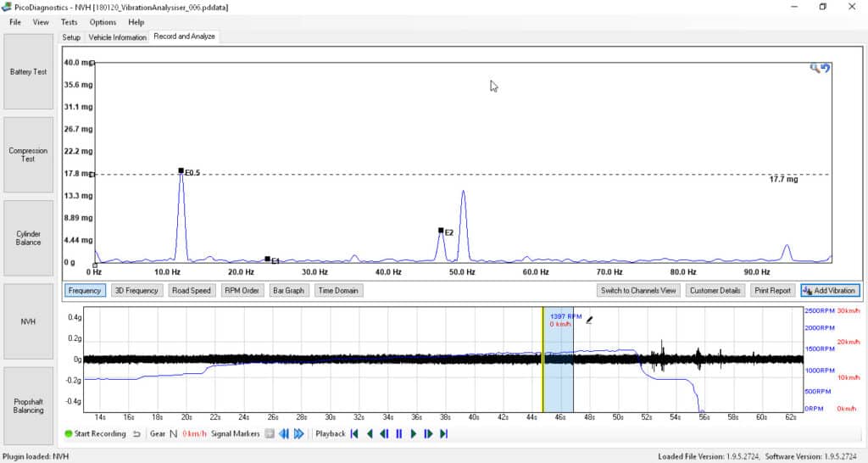Toggle the Bar Graph view
Image resolution: width=868 pixels, height=463 pixels.
coord(288,291)
